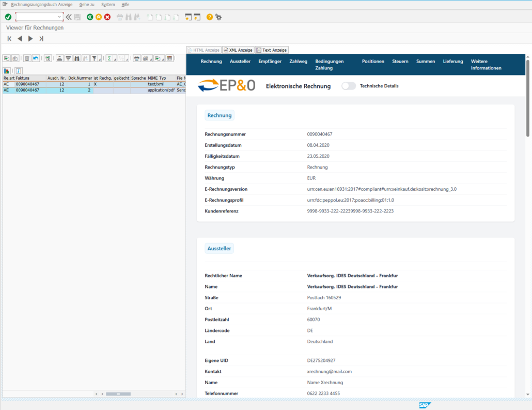Click the Dok.Nummer column header

(x=80, y=78)
